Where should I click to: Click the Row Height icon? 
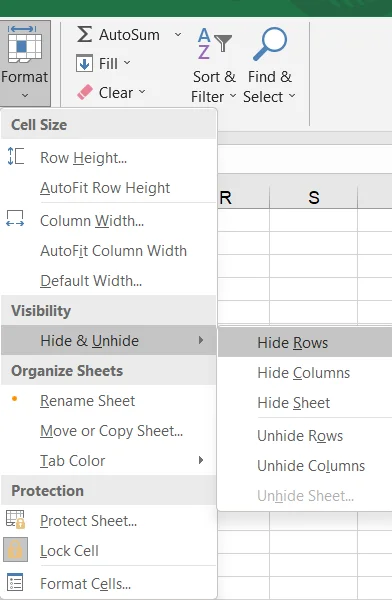tap(16, 157)
